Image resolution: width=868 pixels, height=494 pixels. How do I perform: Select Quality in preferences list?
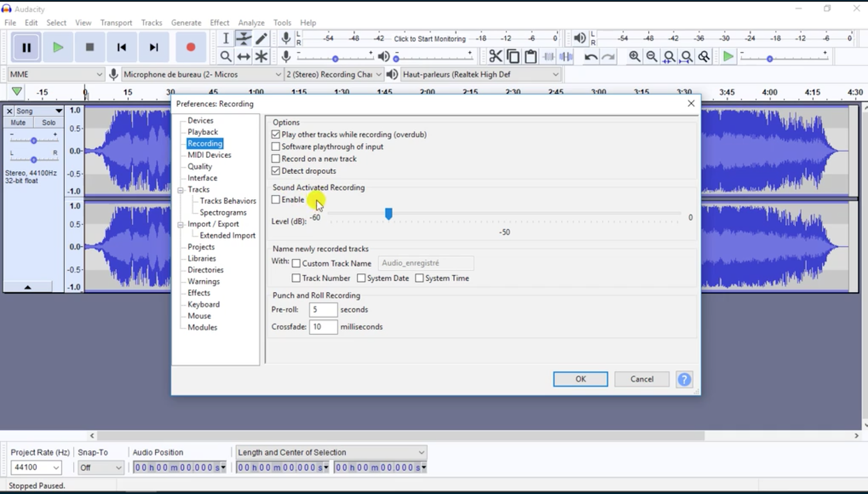200,166
